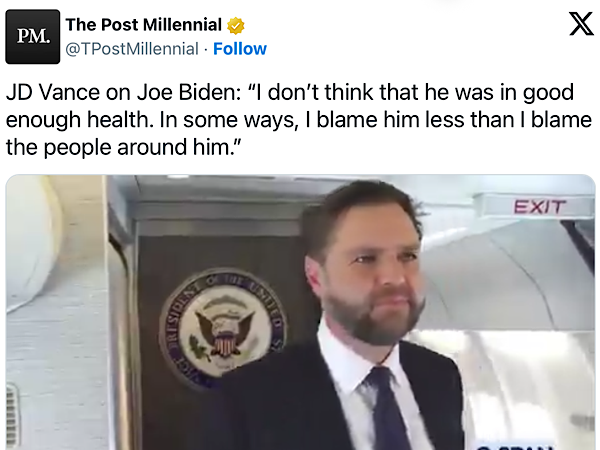Viewport: 600px width, 450px height.
Task: Click the gold verified badge
Action: tap(235, 25)
